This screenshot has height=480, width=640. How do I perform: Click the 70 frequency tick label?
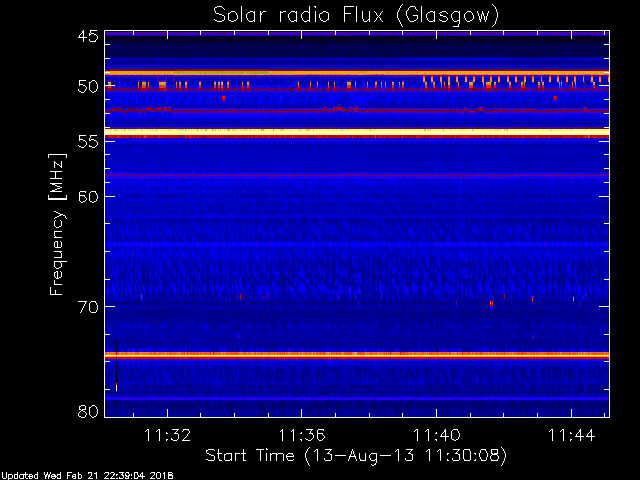click(x=88, y=307)
